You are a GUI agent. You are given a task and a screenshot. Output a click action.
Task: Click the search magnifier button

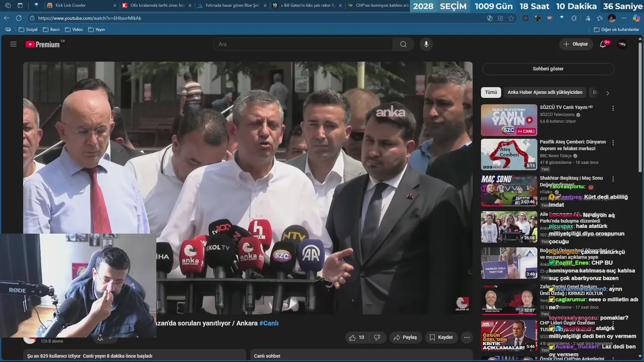(x=404, y=44)
